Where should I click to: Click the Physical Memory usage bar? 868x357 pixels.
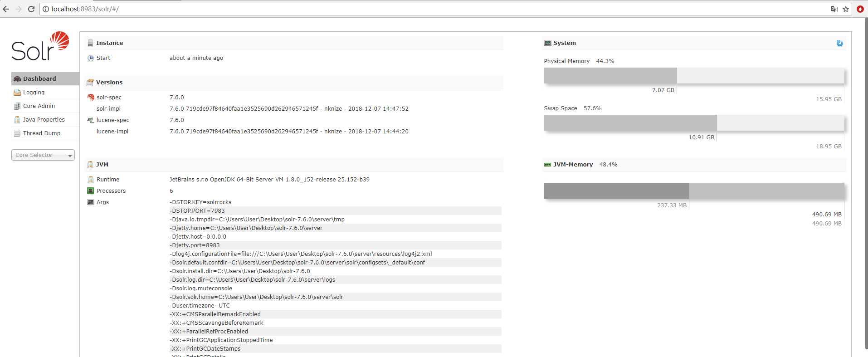(694, 76)
